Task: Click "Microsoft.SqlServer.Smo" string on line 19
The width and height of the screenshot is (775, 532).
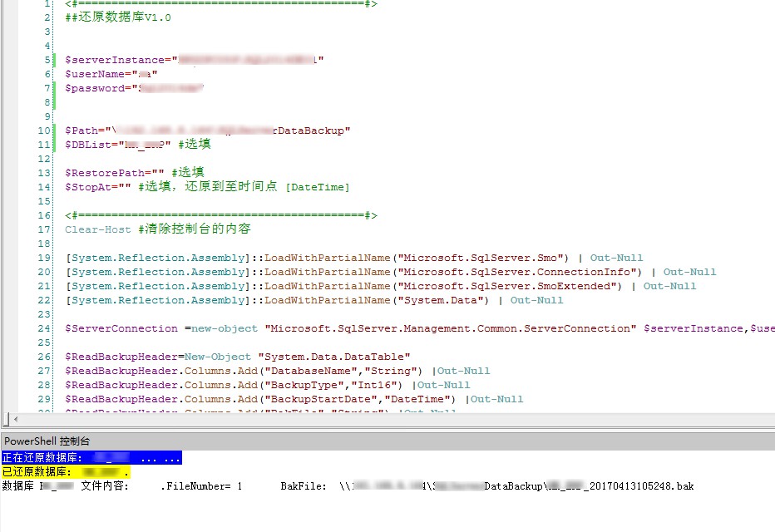Action: (481, 258)
